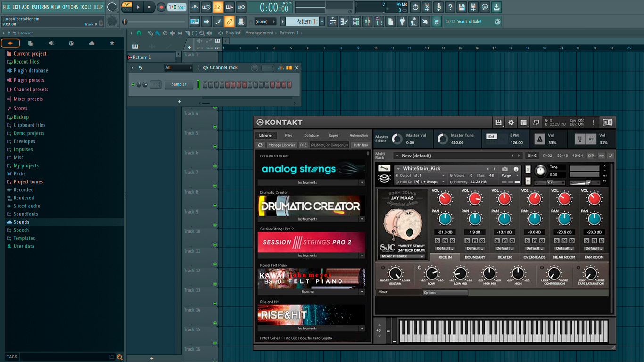Toggle Ext sync button beside BPM
Viewport: 644px width, 362px height.
point(491,136)
